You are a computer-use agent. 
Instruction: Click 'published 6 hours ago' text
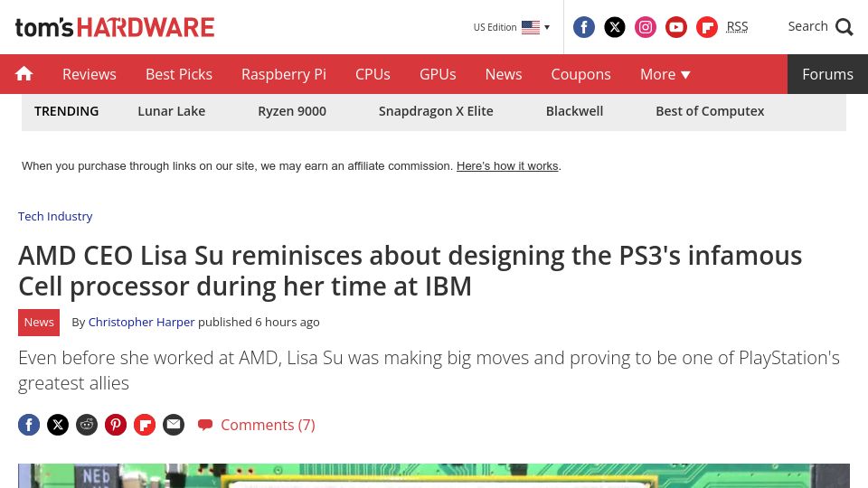click(x=259, y=322)
